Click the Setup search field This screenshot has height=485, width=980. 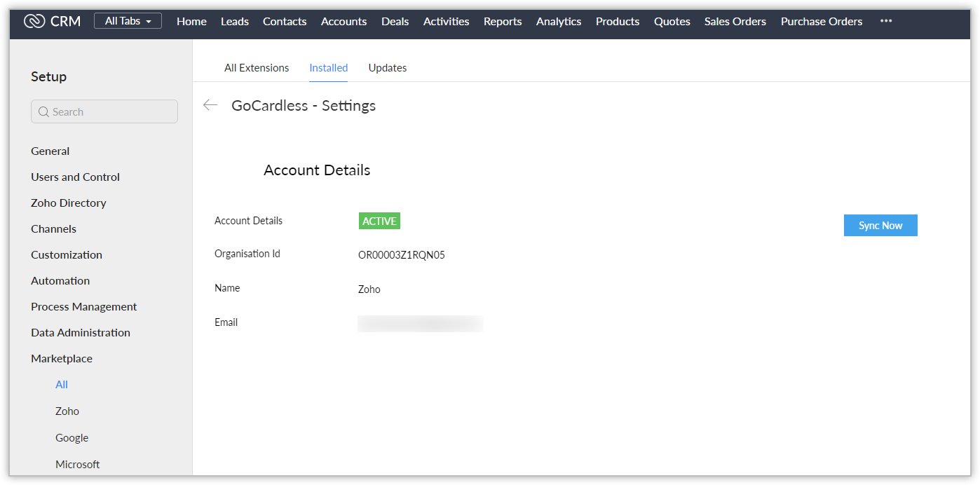104,111
